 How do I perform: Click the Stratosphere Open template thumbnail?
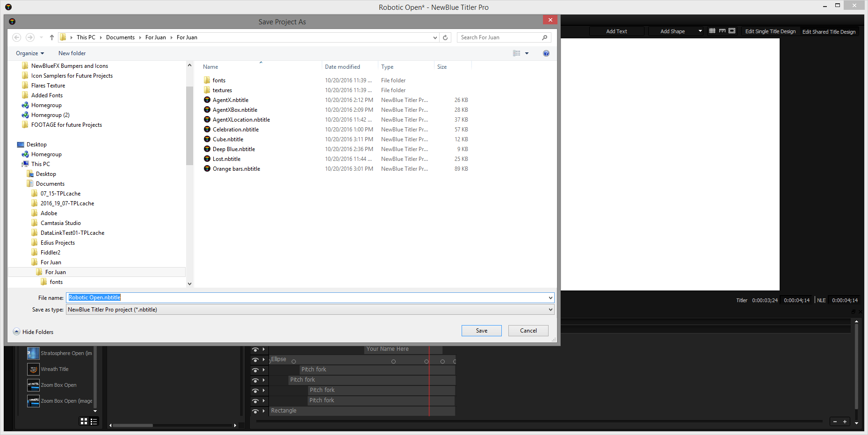pos(33,353)
